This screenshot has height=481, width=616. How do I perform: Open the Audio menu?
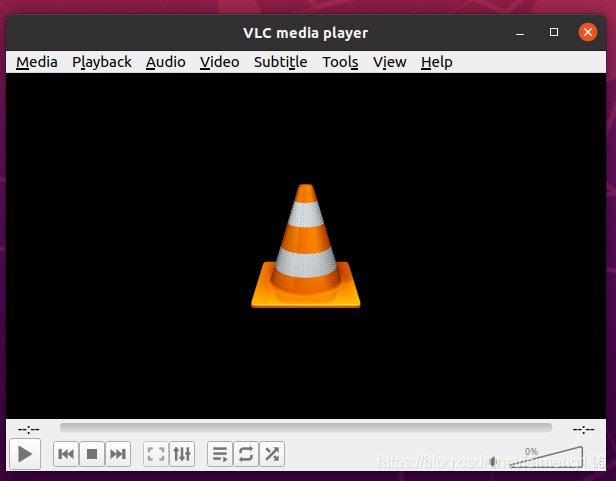tap(165, 62)
